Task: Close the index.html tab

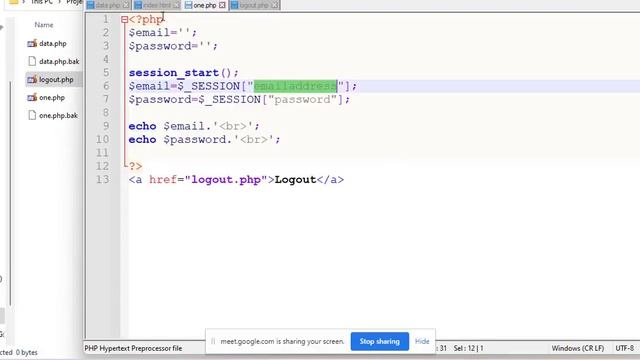Action: (x=176, y=5)
